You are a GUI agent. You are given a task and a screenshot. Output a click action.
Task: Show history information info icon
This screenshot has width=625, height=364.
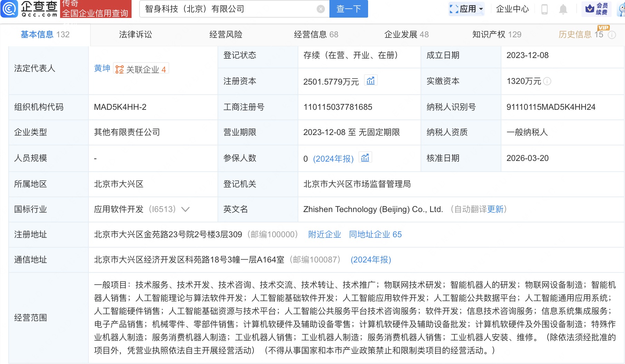click(612, 35)
